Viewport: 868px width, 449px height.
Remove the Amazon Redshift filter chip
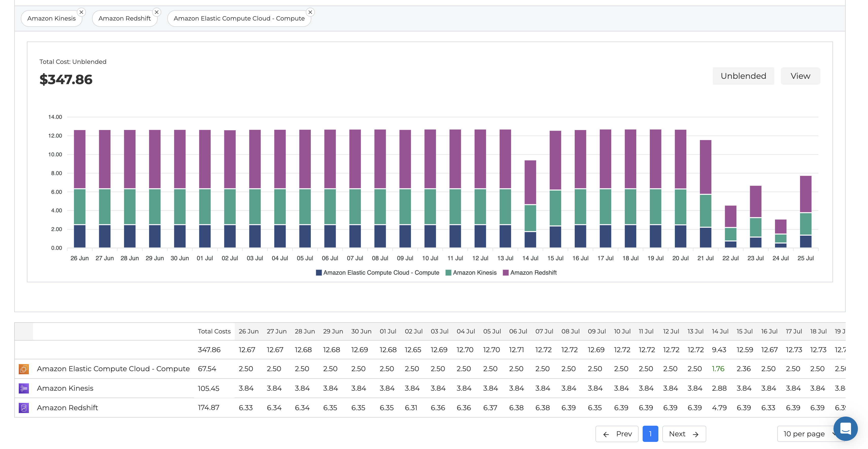(x=156, y=12)
